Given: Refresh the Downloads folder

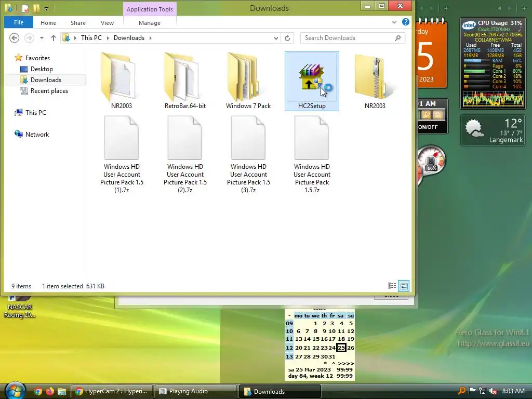Looking at the screenshot, I should coord(287,38).
